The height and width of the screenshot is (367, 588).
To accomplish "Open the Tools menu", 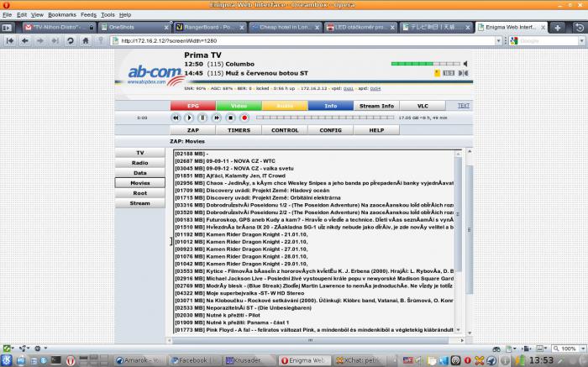I will point(108,14).
